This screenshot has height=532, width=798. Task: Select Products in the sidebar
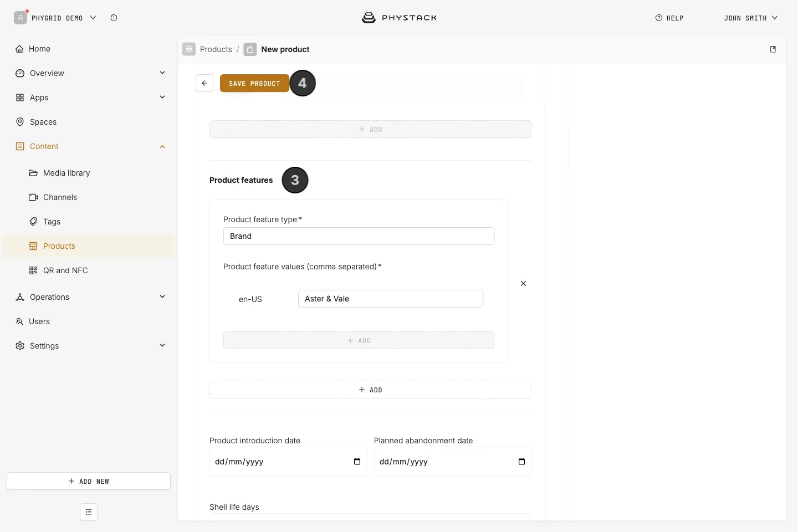tap(89, 246)
